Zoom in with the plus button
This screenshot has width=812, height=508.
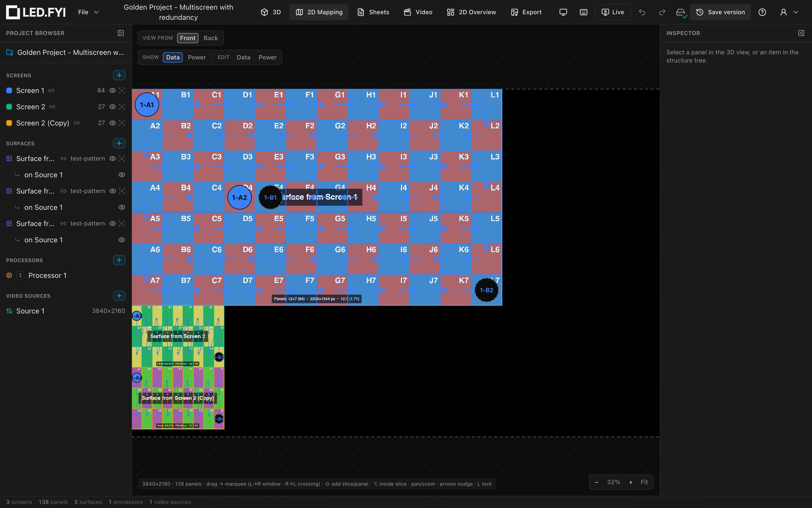point(631,482)
